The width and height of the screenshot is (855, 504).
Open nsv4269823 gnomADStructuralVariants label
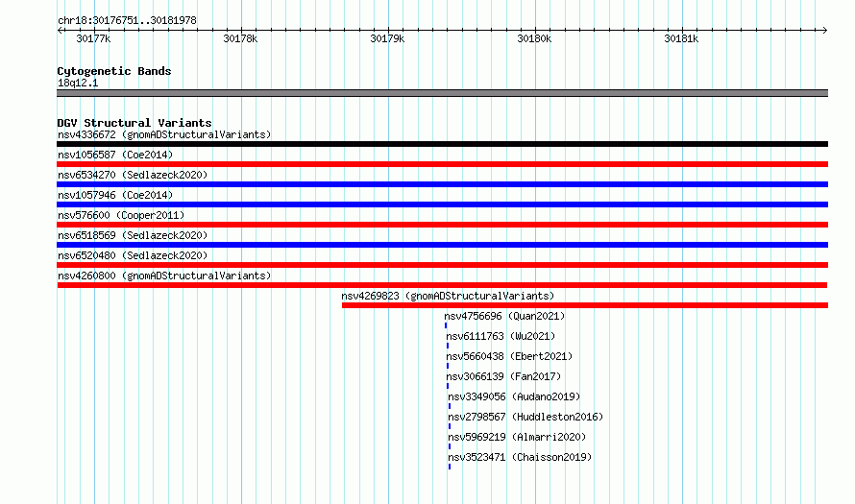(448, 296)
